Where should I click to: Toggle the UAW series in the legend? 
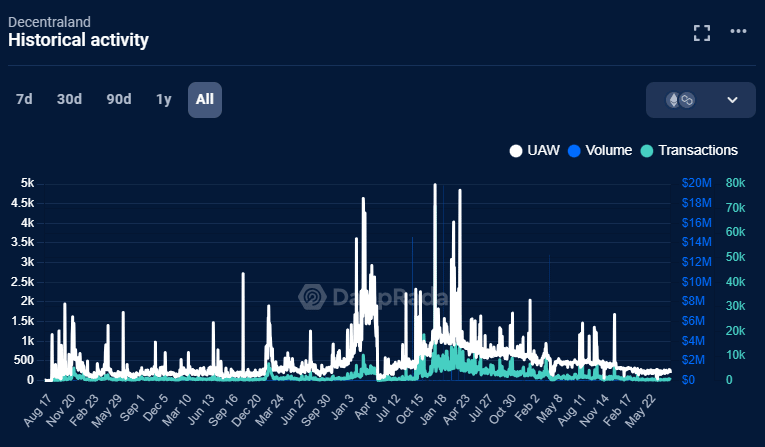[x=535, y=150]
